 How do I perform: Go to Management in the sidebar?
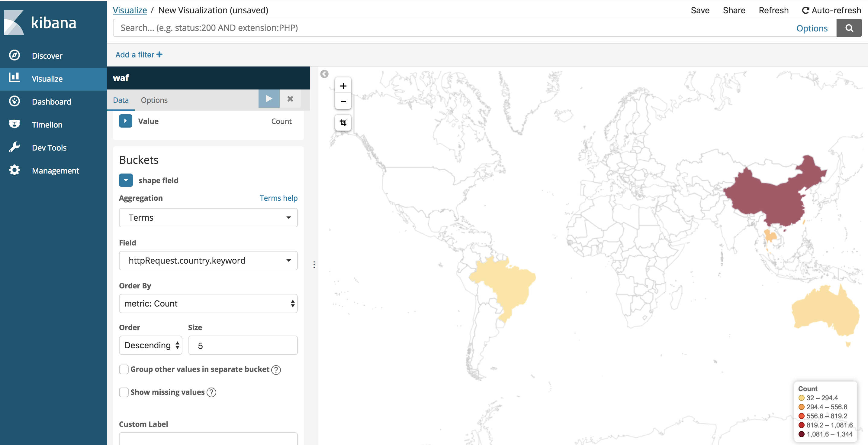(x=56, y=171)
